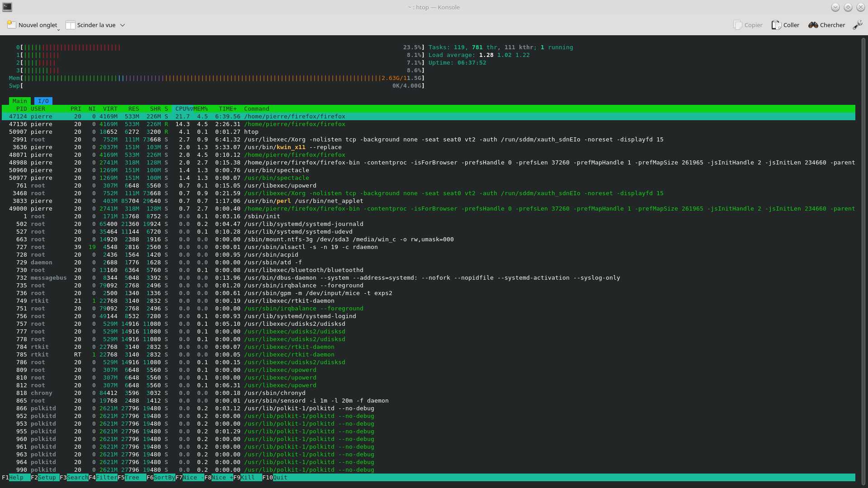The height and width of the screenshot is (488, 868).
Task: Open F2 Setup in htop
Action: [x=45, y=477]
